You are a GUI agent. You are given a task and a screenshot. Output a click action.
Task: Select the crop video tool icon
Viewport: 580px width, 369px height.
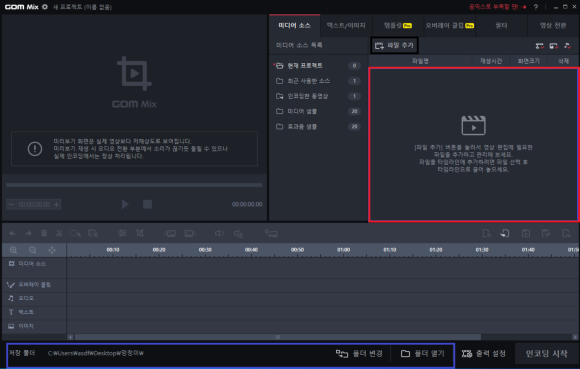(x=140, y=233)
